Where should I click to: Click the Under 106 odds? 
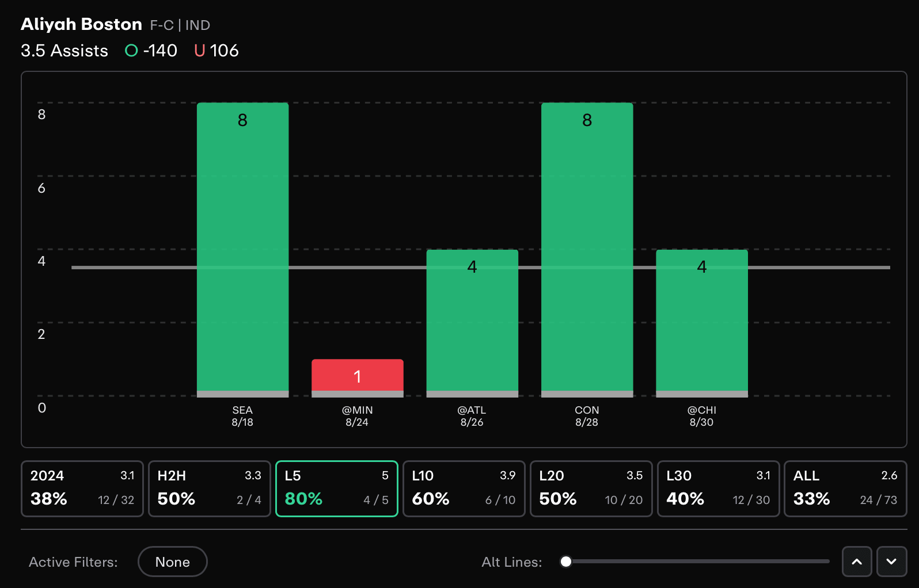(217, 51)
